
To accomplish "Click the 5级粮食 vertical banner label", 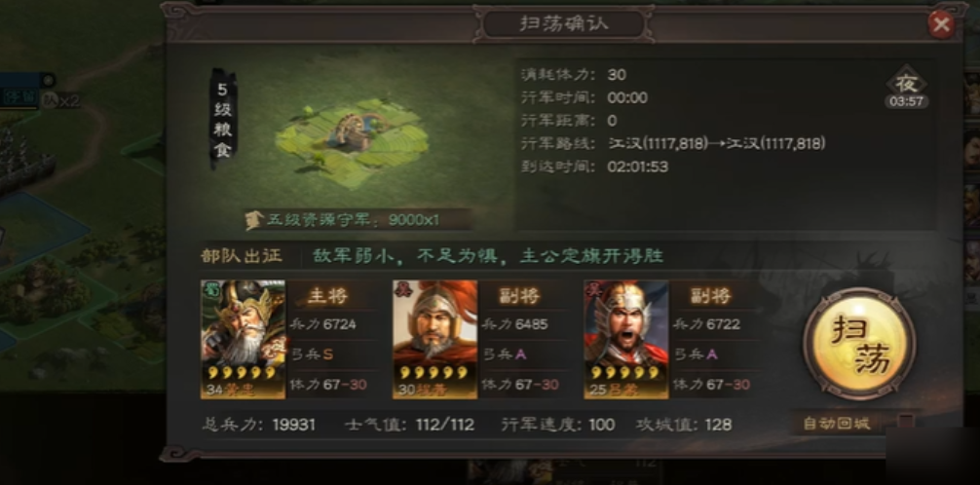I will pyautogui.click(x=223, y=118).
